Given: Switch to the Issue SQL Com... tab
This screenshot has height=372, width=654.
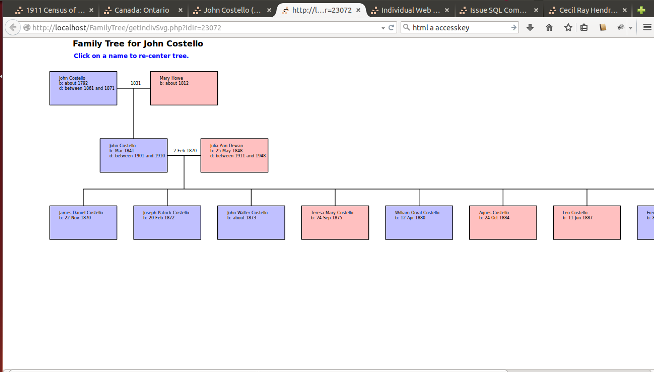Looking at the screenshot, I should pos(498,10).
